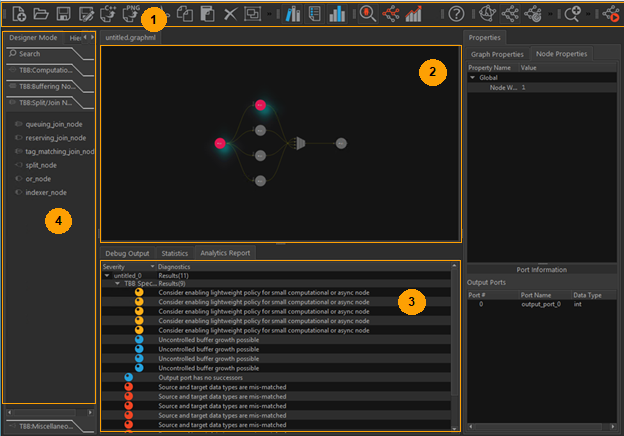
Task: Collapse the untitled_0 results tree row
Action: [x=107, y=275]
